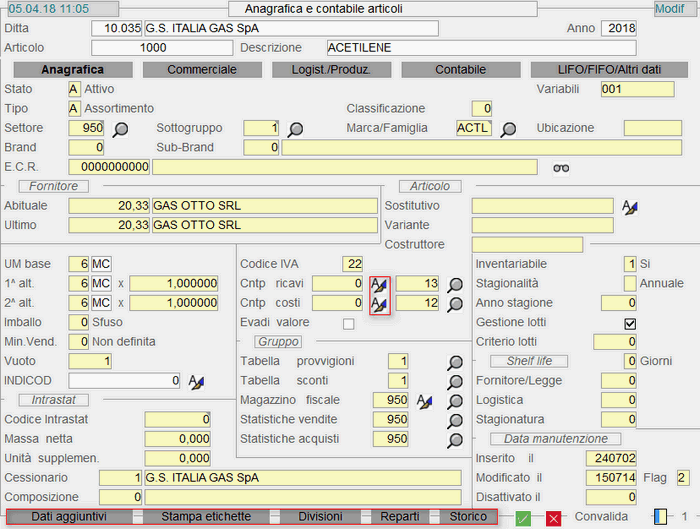Viewport: 700px width, 529px height.
Task: Open the Storico button
Action: pyautogui.click(x=468, y=516)
